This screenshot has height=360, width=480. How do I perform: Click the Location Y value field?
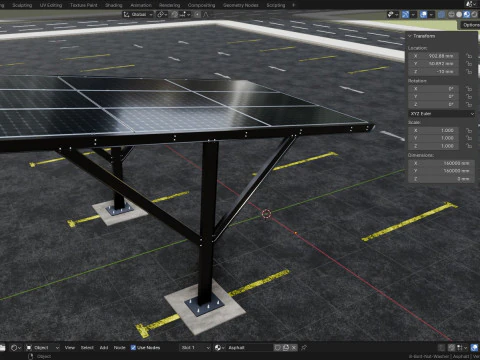click(434, 63)
